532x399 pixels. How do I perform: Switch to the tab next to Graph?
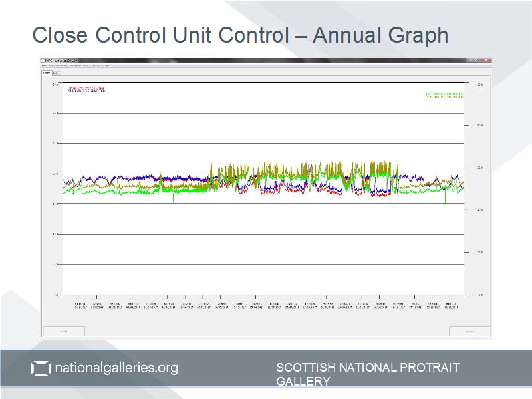pyautogui.click(x=55, y=73)
